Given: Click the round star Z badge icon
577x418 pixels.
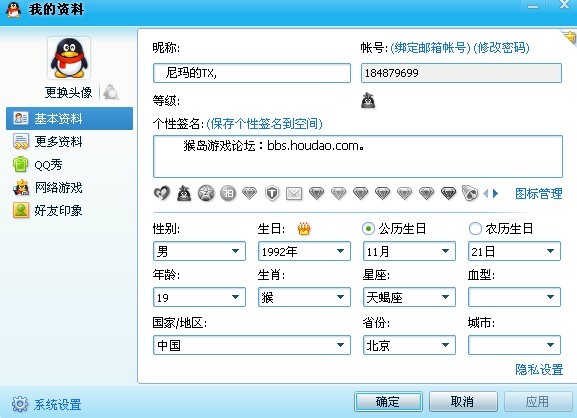Looking at the screenshot, I should (206, 193).
